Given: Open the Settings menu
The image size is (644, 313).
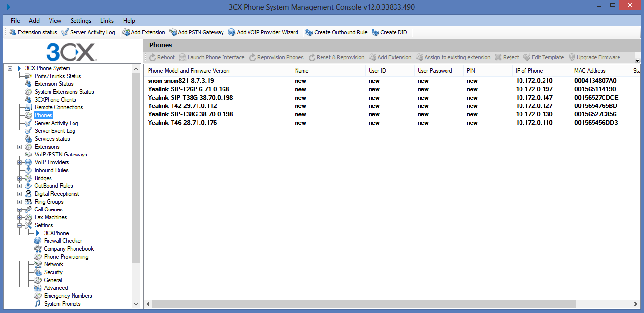Looking at the screenshot, I should click(x=81, y=21).
